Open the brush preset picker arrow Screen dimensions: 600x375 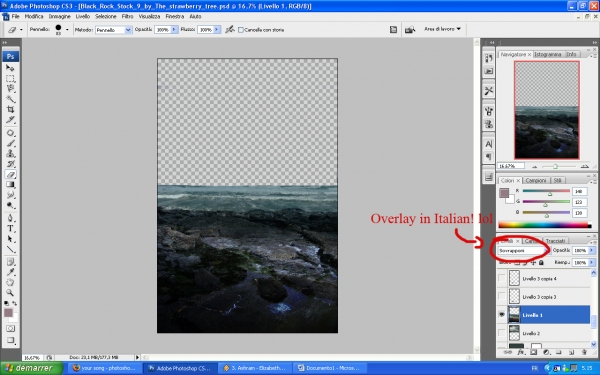tap(67, 29)
